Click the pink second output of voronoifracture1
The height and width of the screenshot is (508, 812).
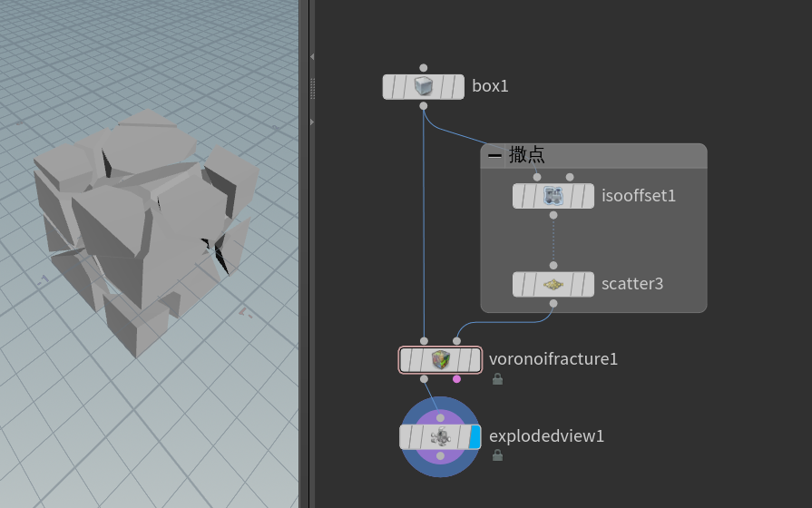[x=456, y=379]
